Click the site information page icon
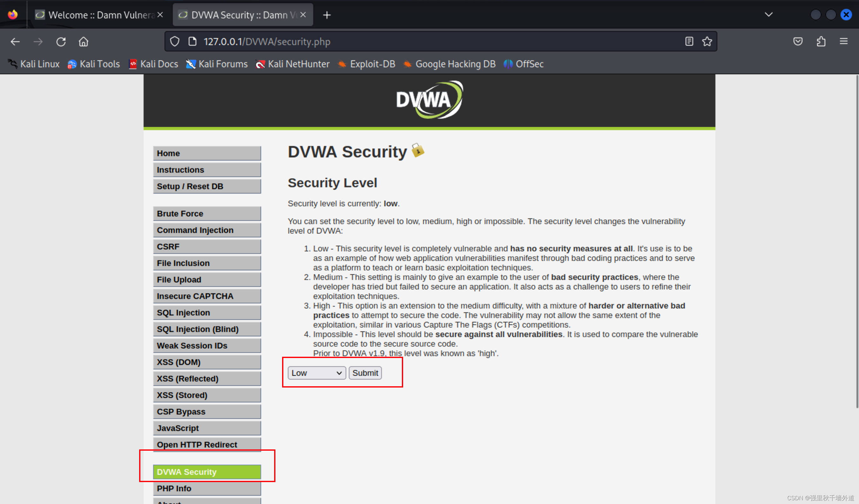 pyautogui.click(x=192, y=42)
